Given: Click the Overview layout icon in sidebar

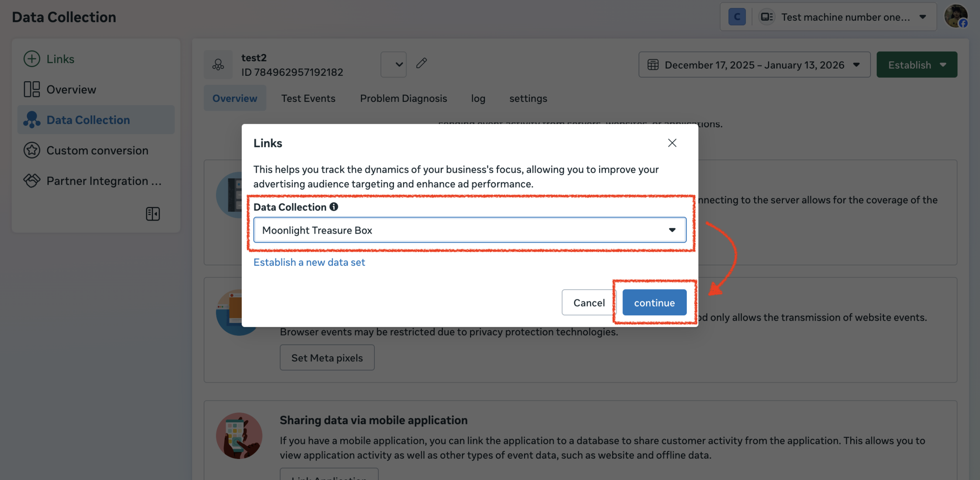Looking at the screenshot, I should [x=32, y=89].
